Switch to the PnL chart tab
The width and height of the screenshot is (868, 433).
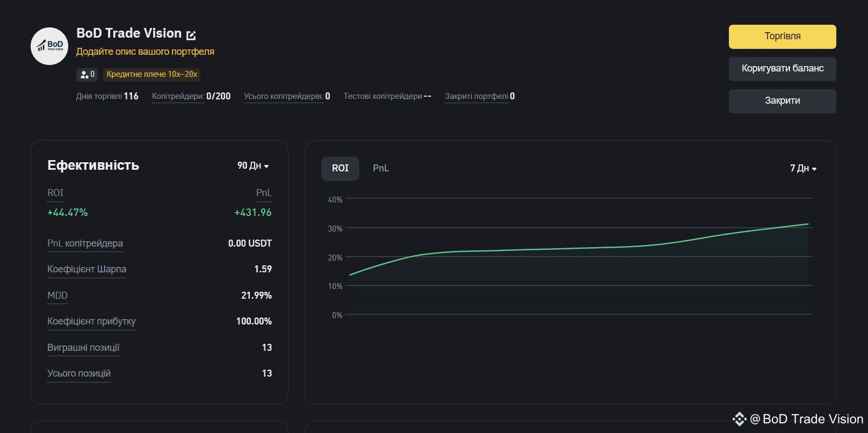(381, 168)
